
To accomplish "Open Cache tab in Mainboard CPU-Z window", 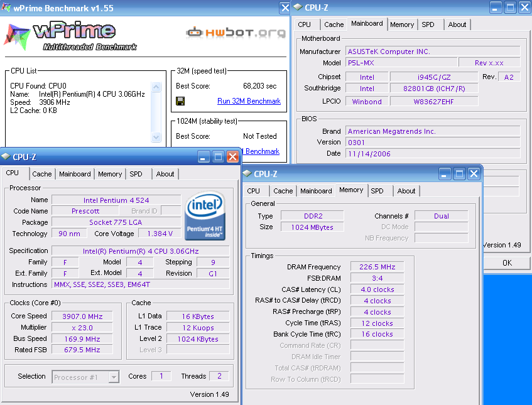I will pos(334,24).
